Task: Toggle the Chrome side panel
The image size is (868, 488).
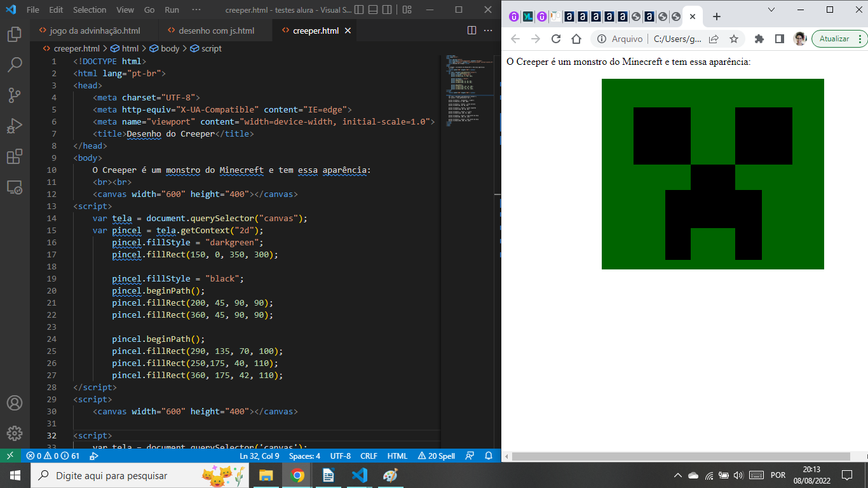Action: 779,39
